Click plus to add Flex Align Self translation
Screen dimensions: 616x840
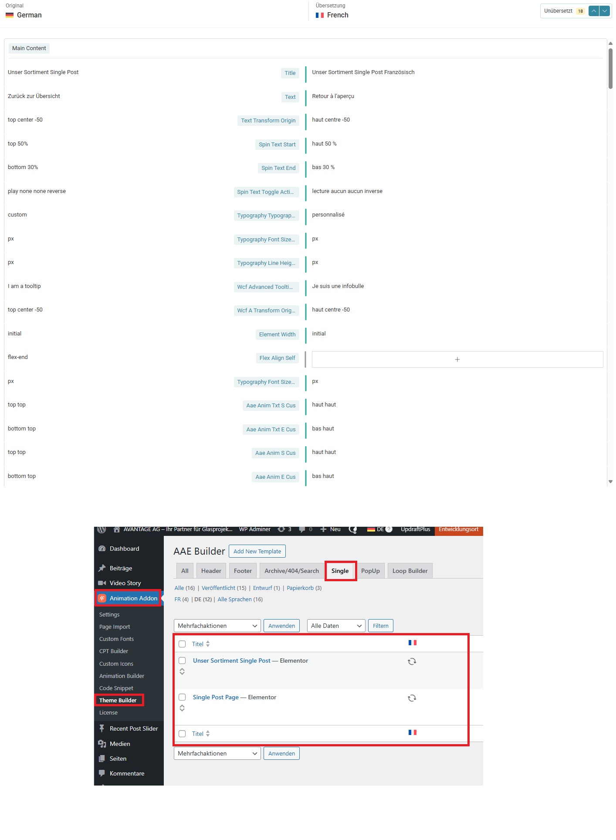coord(457,359)
